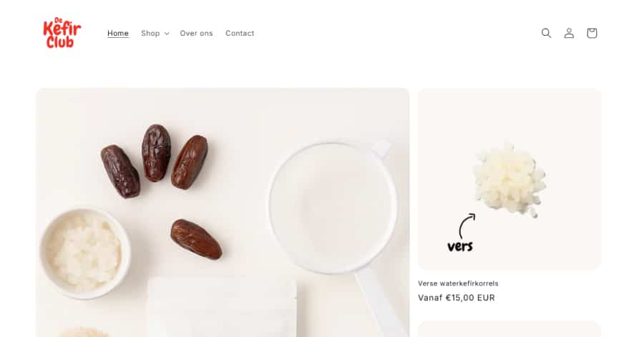Open the second product card below
The image size is (644, 337).
point(509,329)
